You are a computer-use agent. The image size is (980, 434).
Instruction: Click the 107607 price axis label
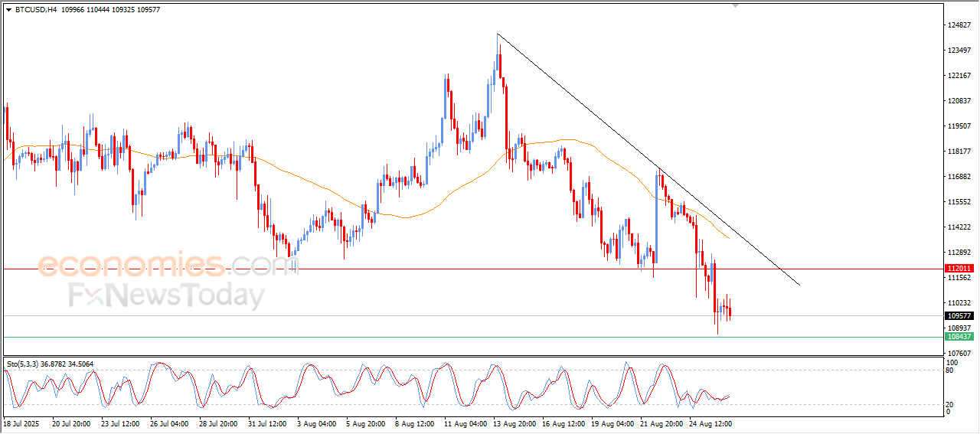click(x=959, y=353)
